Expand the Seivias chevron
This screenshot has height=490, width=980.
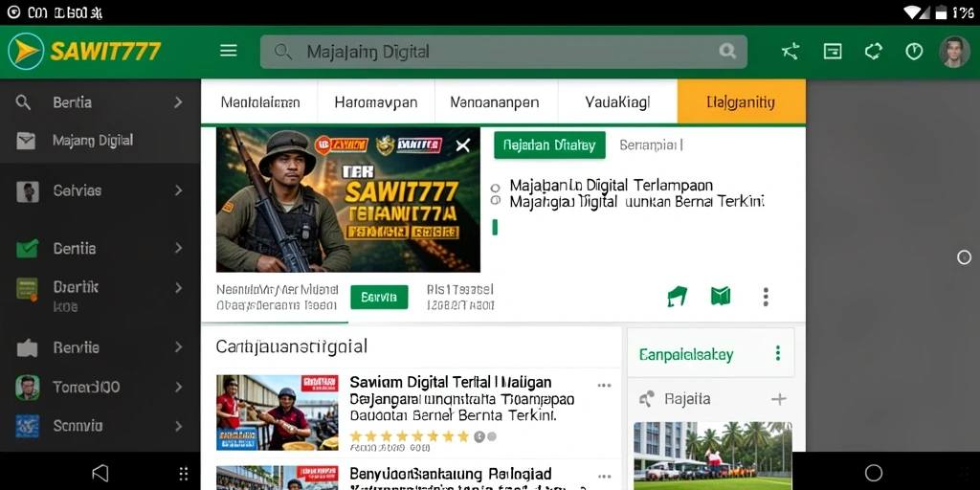(179, 190)
